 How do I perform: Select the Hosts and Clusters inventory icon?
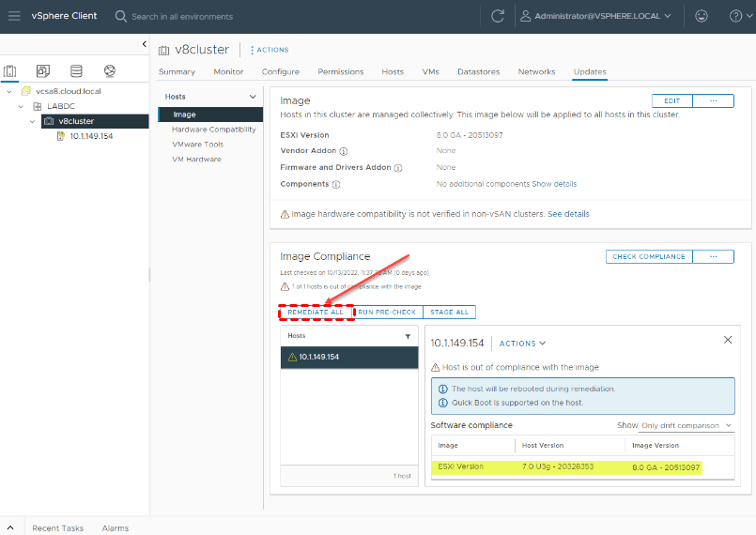(x=10, y=71)
